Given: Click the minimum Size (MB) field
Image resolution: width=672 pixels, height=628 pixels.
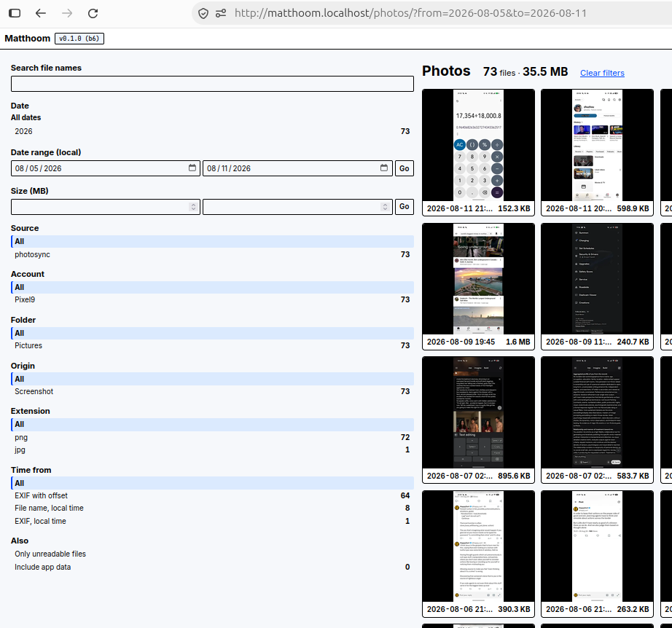Looking at the screenshot, I should [x=106, y=207].
